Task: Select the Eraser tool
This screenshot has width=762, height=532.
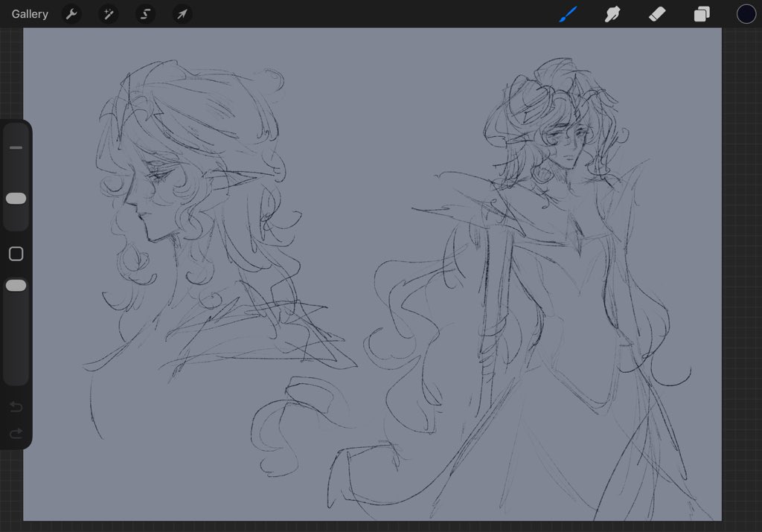Action: [657, 14]
